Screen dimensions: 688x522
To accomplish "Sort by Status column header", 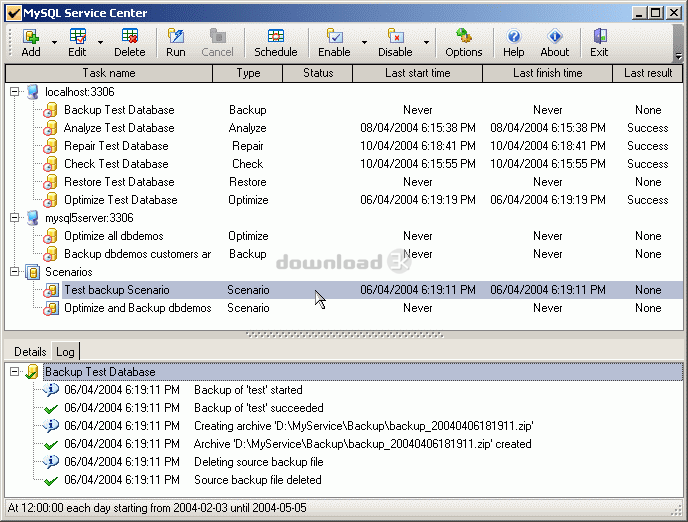I will coord(318,73).
